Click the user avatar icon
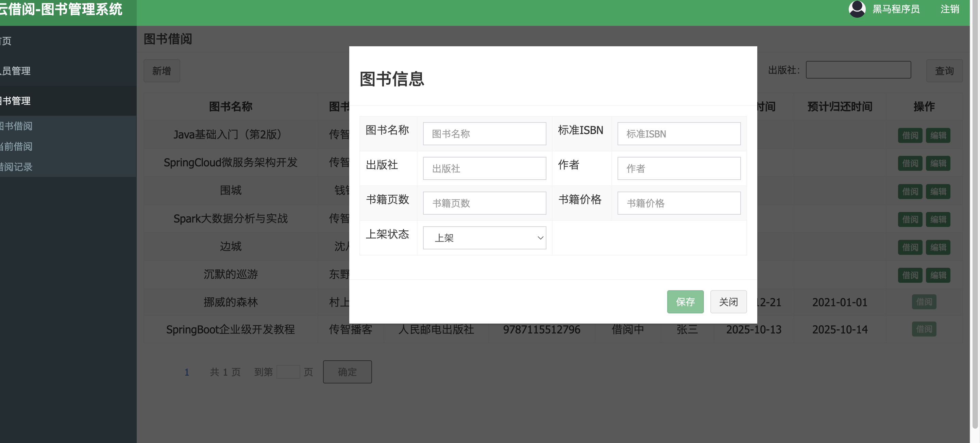 coord(857,9)
